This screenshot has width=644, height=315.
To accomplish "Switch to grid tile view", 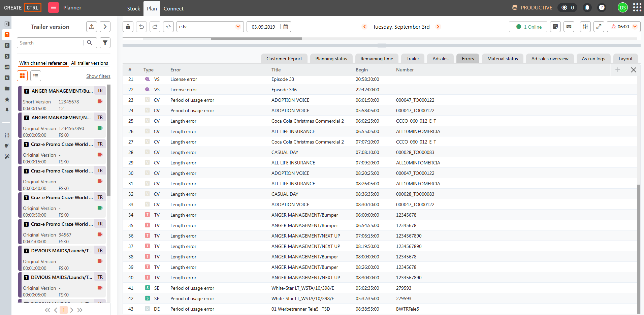I will point(22,76).
